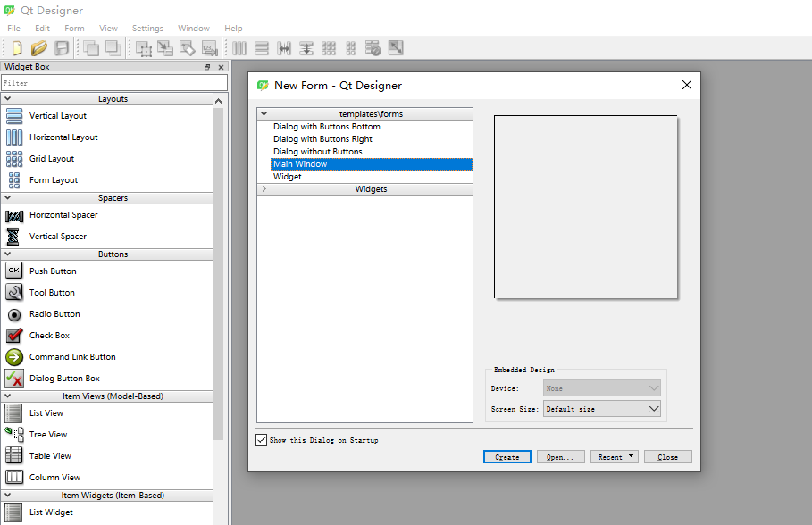Click the Widget Box Filter field
Image resolution: width=812 pixels, height=525 pixels.
coord(114,83)
